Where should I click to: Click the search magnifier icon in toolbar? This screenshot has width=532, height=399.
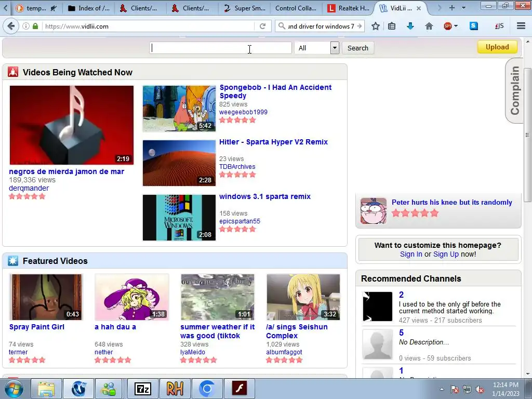point(282,26)
